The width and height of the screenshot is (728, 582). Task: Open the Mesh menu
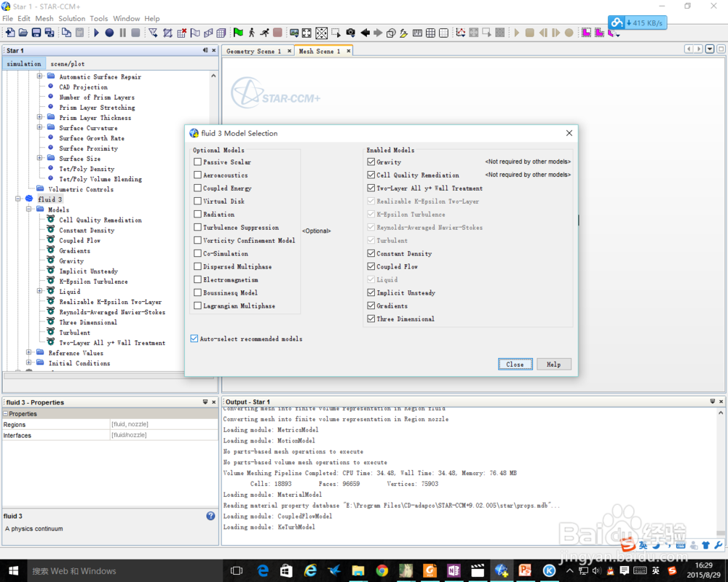pos(44,19)
